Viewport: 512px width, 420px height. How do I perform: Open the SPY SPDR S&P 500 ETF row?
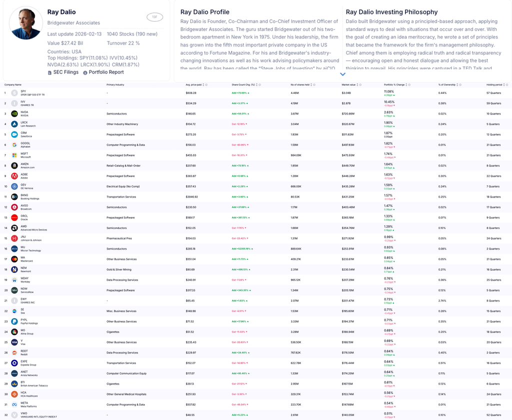[256, 93]
